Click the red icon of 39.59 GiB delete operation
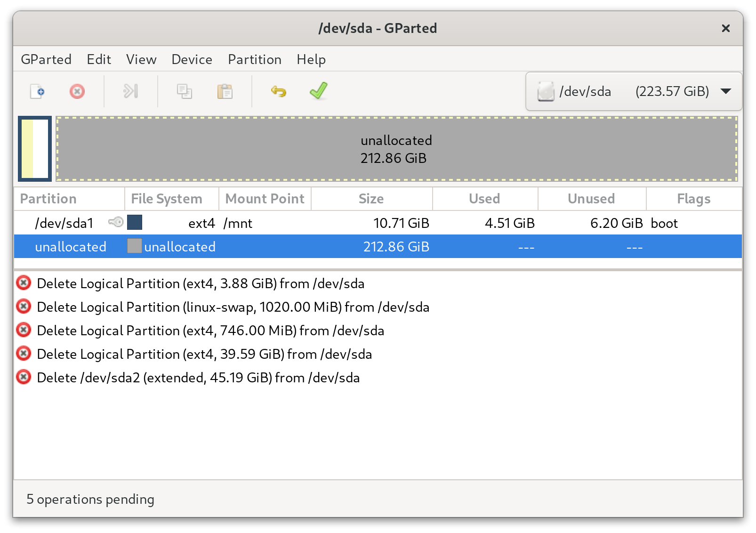Viewport: 756px width, 533px height. 24,354
